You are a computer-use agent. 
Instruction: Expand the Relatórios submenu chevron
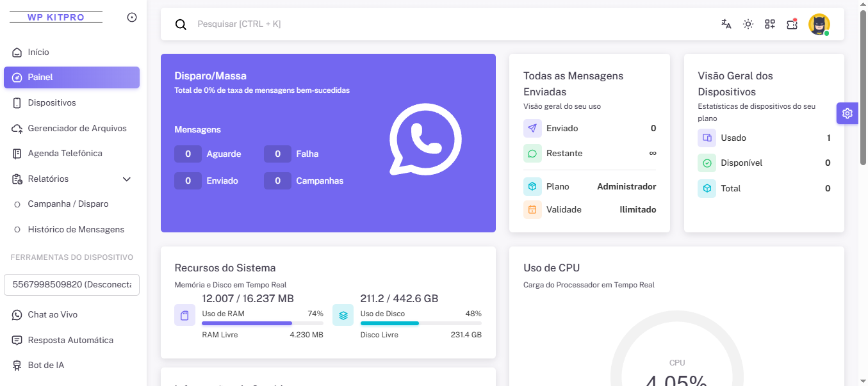[x=127, y=179]
